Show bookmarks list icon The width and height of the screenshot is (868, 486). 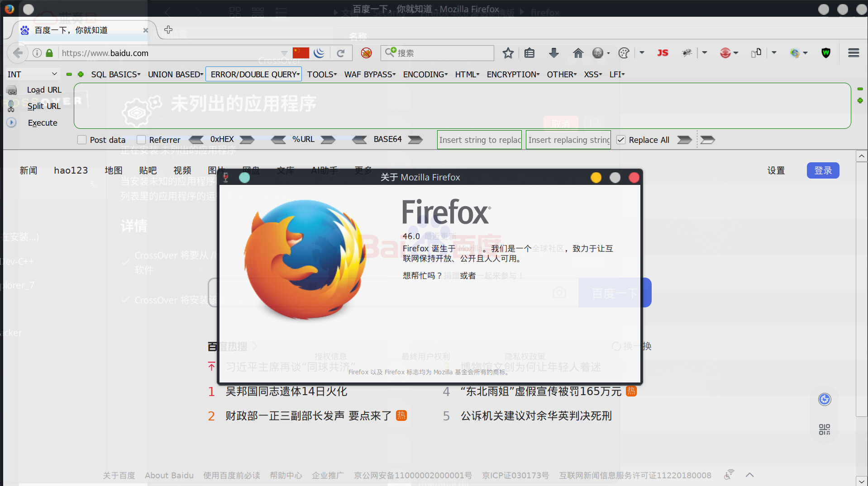click(529, 53)
